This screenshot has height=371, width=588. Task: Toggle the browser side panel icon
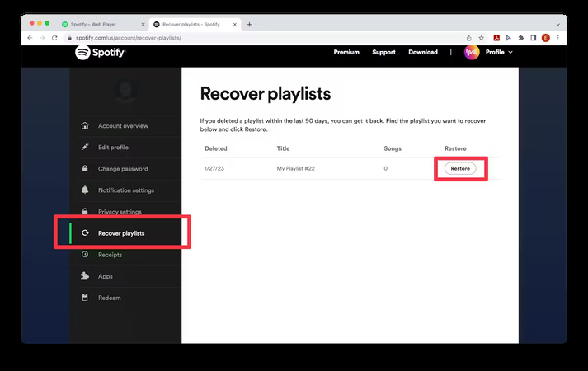534,38
